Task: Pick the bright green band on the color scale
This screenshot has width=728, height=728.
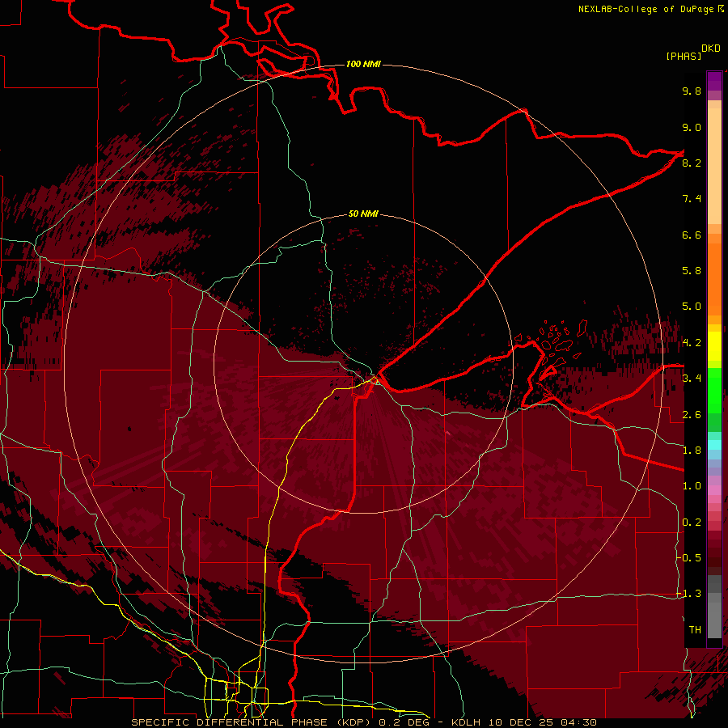Action: click(x=714, y=391)
